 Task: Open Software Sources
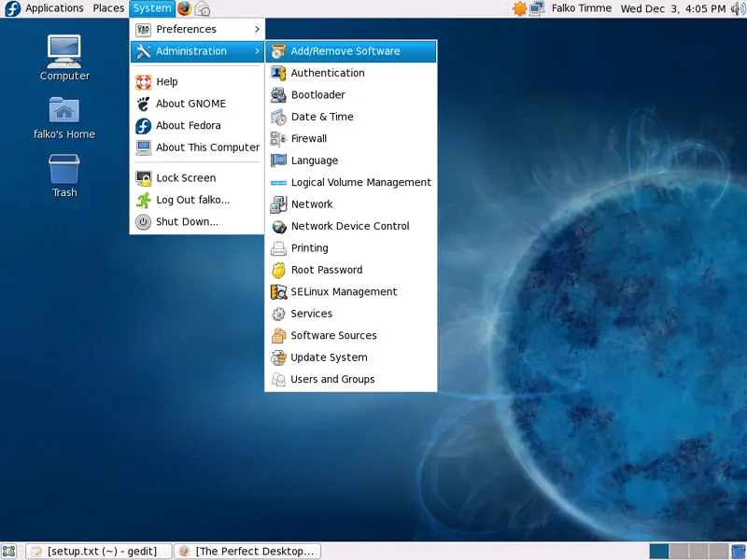(351, 336)
